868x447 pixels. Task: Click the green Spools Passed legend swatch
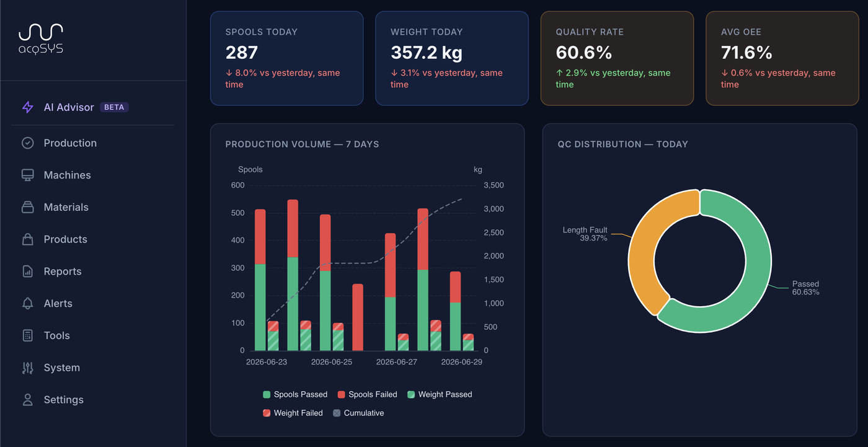pyautogui.click(x=267, y=394)
